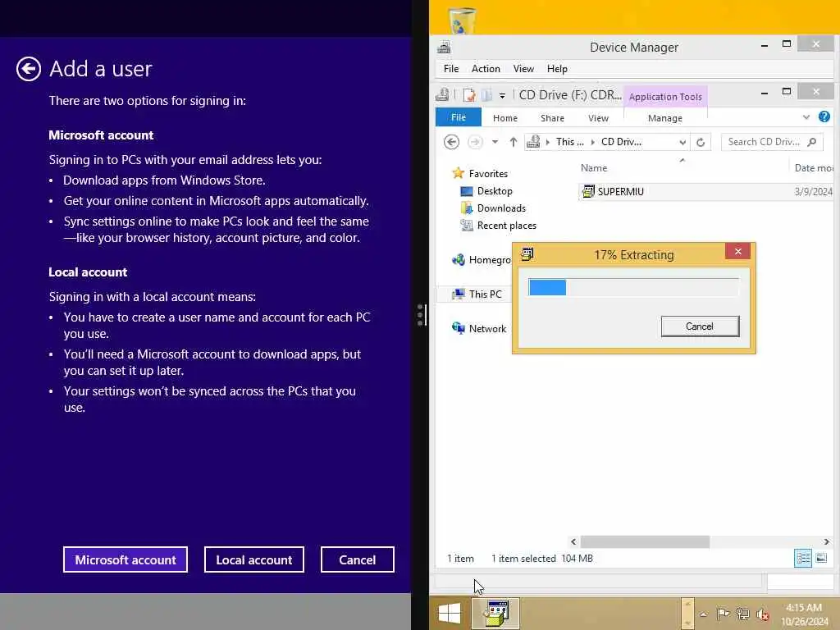Expand the address bar history dropdown

[682, 142]
